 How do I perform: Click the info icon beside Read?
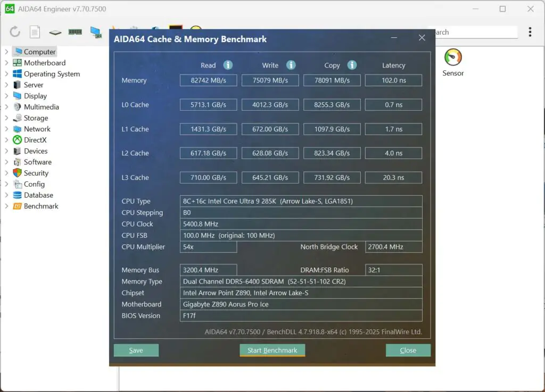tap(228, 65)
